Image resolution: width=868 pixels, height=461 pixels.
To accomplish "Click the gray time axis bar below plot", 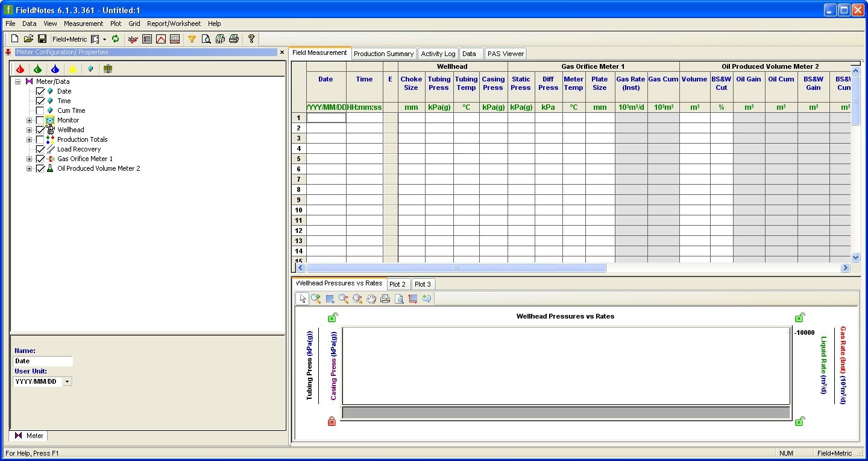I will (565, 413).
